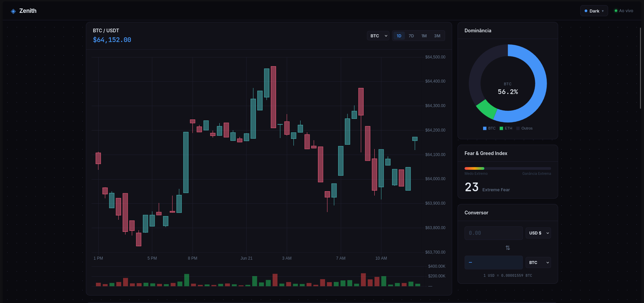Click the BTC / USDT pair title
644x303 pixels.
[106, 31]
